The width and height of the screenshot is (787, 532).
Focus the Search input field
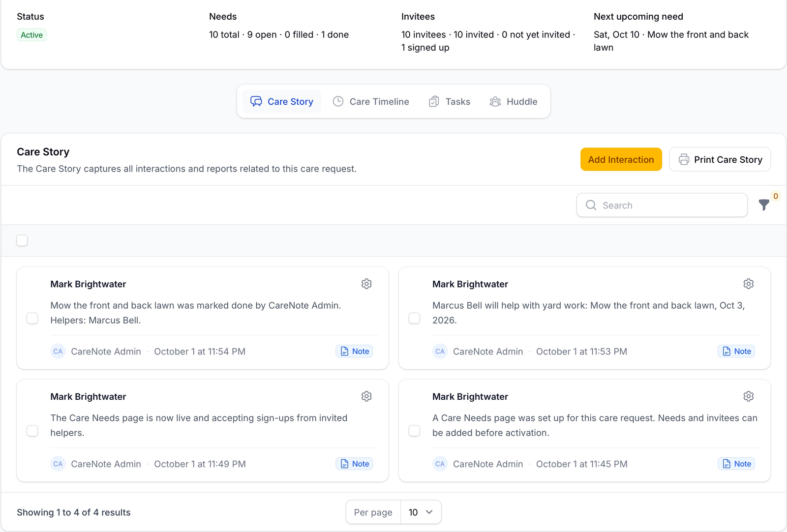pos(662,205)
